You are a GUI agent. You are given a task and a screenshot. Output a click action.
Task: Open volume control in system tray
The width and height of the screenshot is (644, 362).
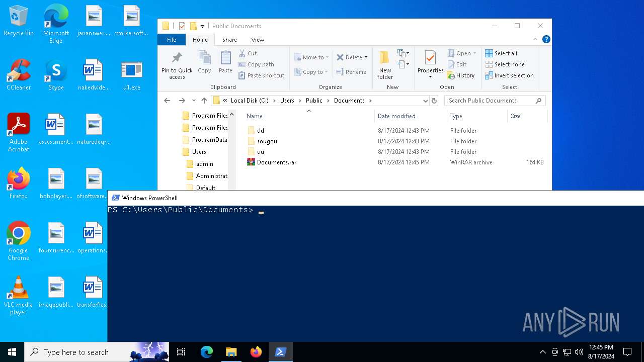click(579, 352)
